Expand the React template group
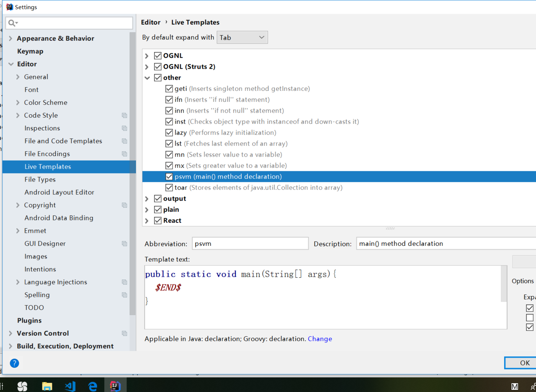Screen dimensions: 536x392 147,220
